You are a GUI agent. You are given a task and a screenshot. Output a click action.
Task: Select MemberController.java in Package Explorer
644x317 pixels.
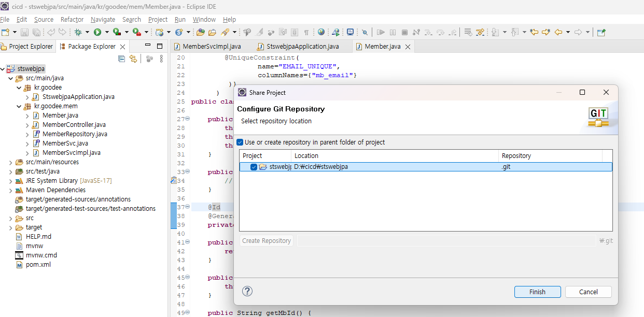[x=74, y=125]
